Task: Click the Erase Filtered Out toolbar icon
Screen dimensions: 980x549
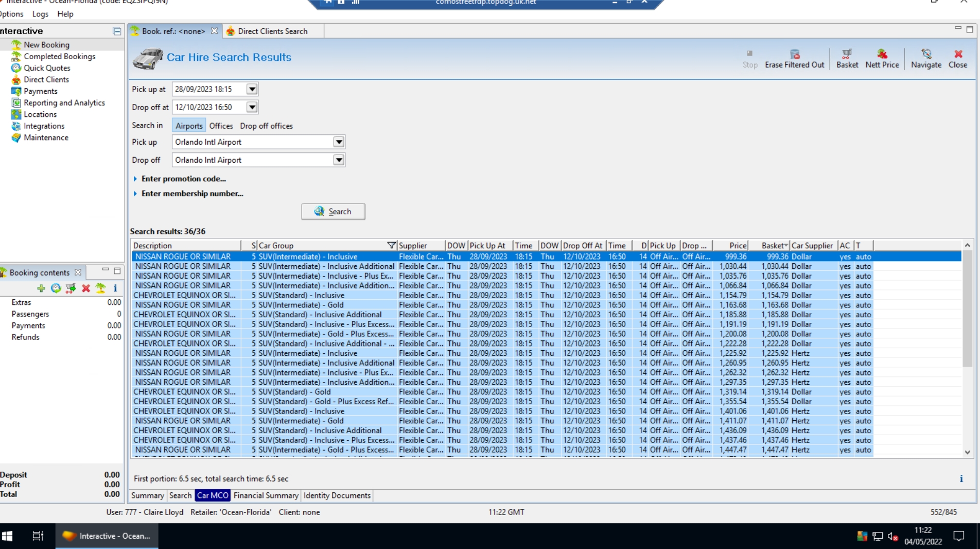Action: tap(795, 59)
